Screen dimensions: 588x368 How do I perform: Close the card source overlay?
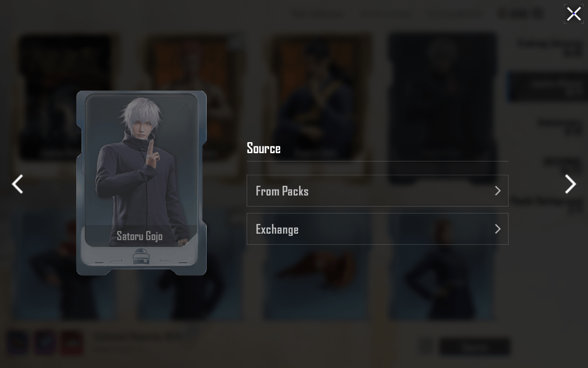tap(574, 14)
